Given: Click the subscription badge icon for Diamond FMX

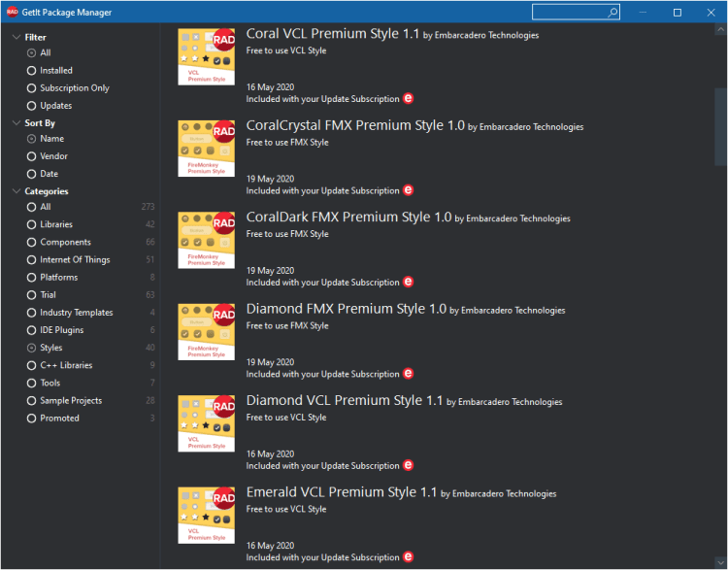Looking at the screenshot, I should click(x=408, y=374).
